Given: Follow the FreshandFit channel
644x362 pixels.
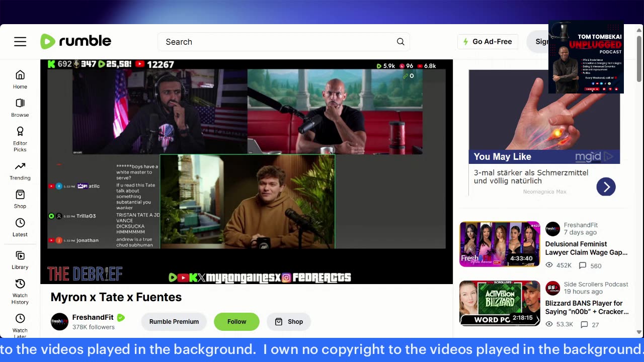Looking at the screenshot, I should click(236, 322).
